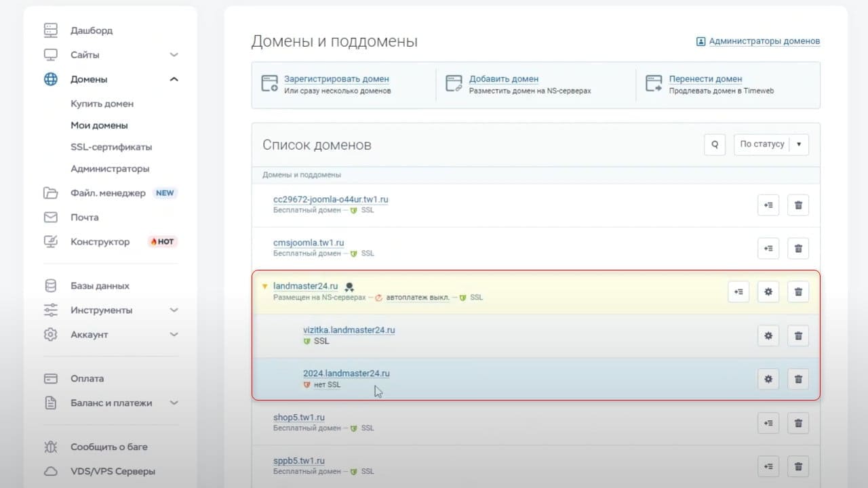This screenshot has width=868, height=488.
Task: Open SSL-сертификаты submenu item
Action: tap(111, 147)
